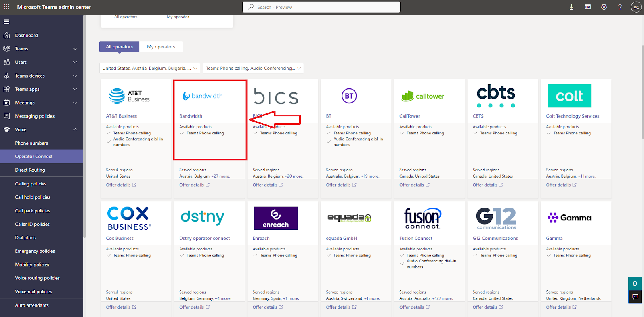The height and width of the screenshot is (317, 644).
Task: Click the Gamma logo
Action: [569, 218]
